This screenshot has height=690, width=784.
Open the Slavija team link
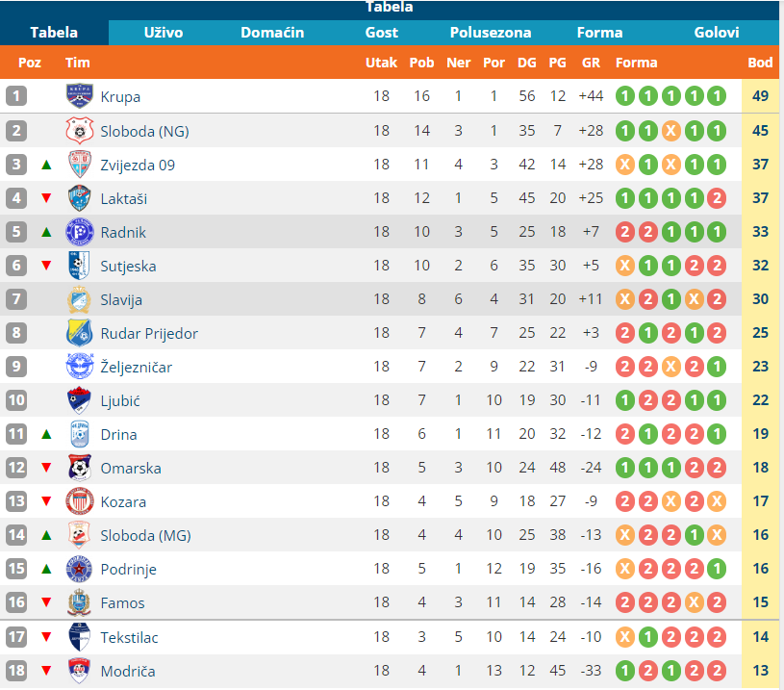click(121, 299)
